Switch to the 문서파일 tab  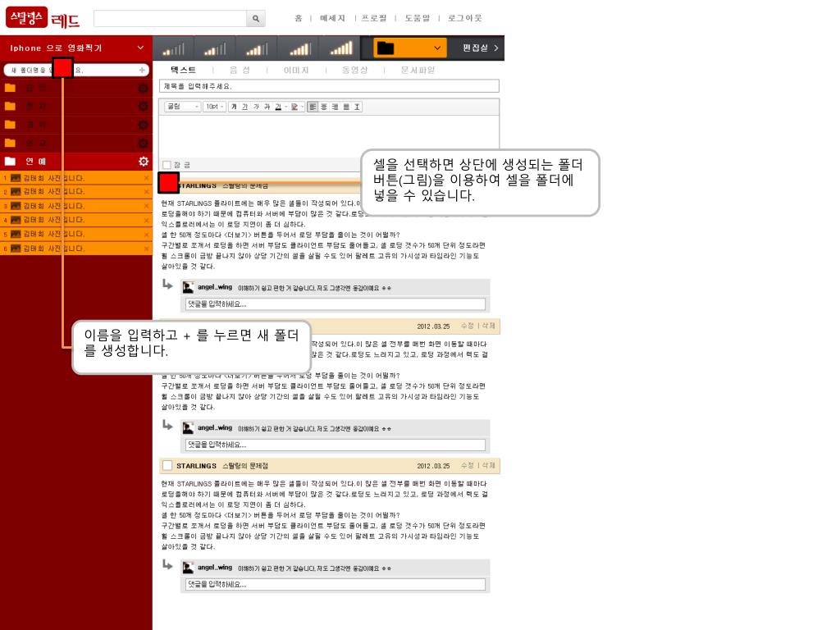pos(418,71)
